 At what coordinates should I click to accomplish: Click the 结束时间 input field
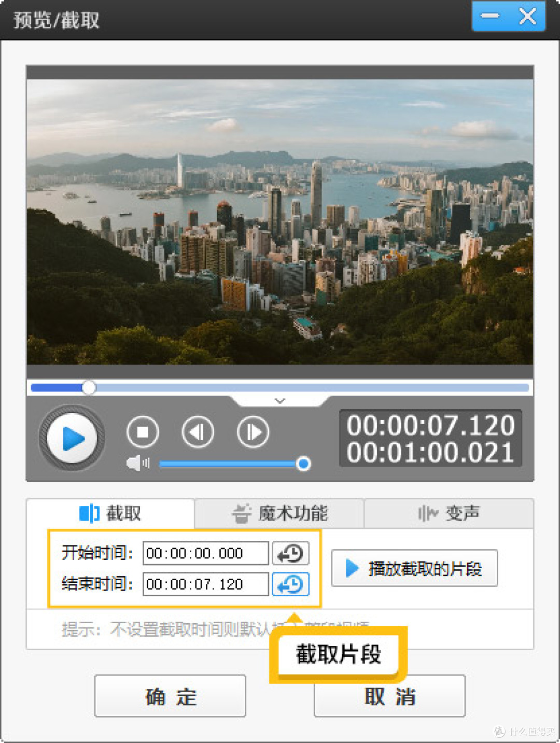[x=206, y=584]
